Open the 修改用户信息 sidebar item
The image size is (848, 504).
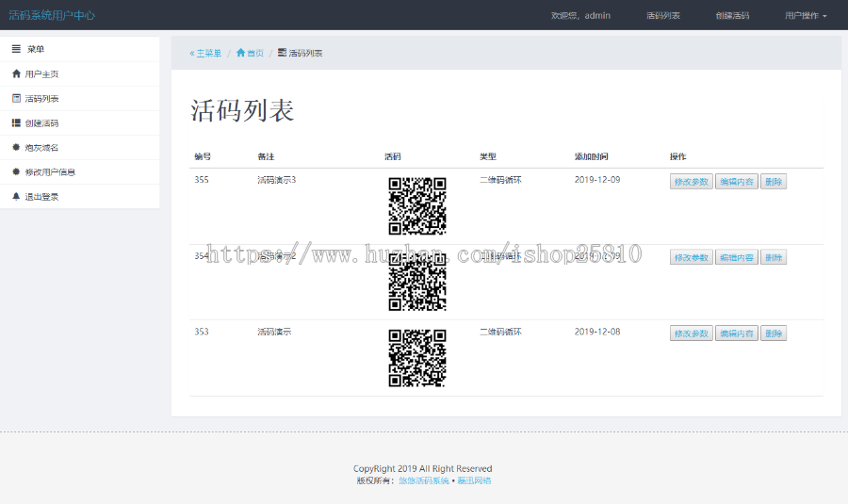pyautogui.click(x=80, y=172)
